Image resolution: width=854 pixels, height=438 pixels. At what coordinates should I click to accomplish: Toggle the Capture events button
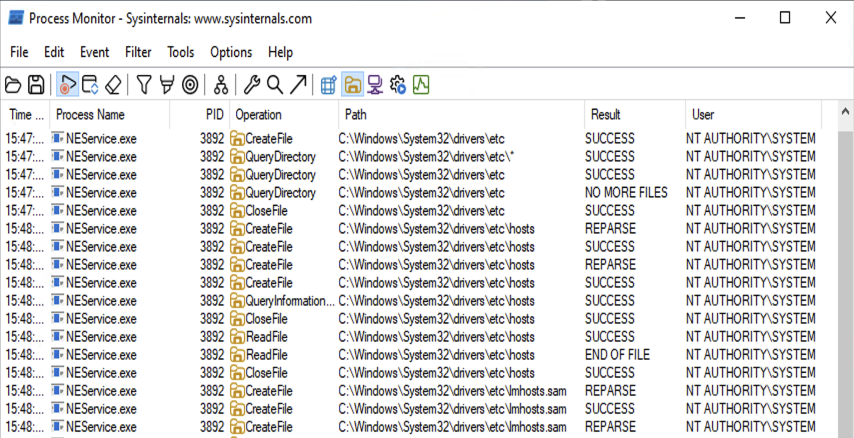pyautogui.click(x=67, y=85)
